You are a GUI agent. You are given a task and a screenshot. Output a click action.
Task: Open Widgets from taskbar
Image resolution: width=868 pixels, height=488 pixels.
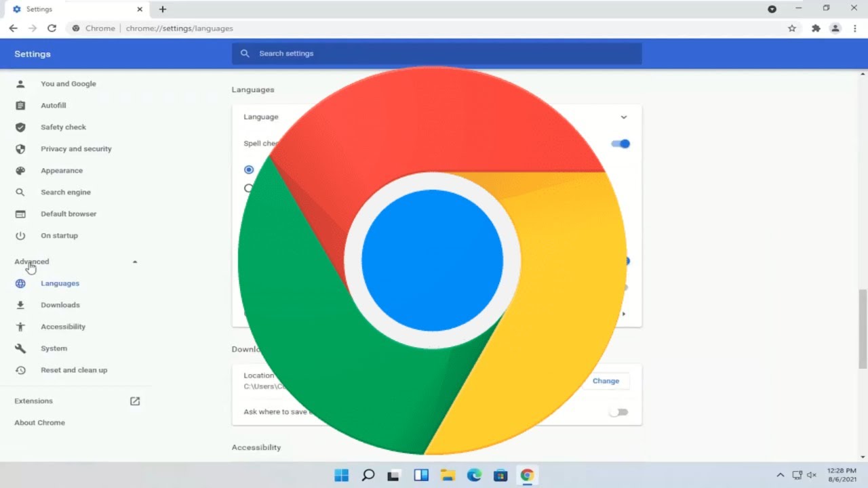(420, 475)
